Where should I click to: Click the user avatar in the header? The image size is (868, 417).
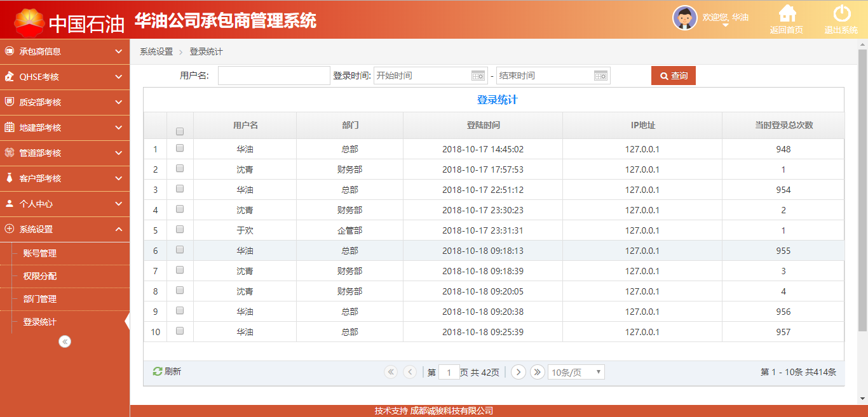click(x=684, y=18)
